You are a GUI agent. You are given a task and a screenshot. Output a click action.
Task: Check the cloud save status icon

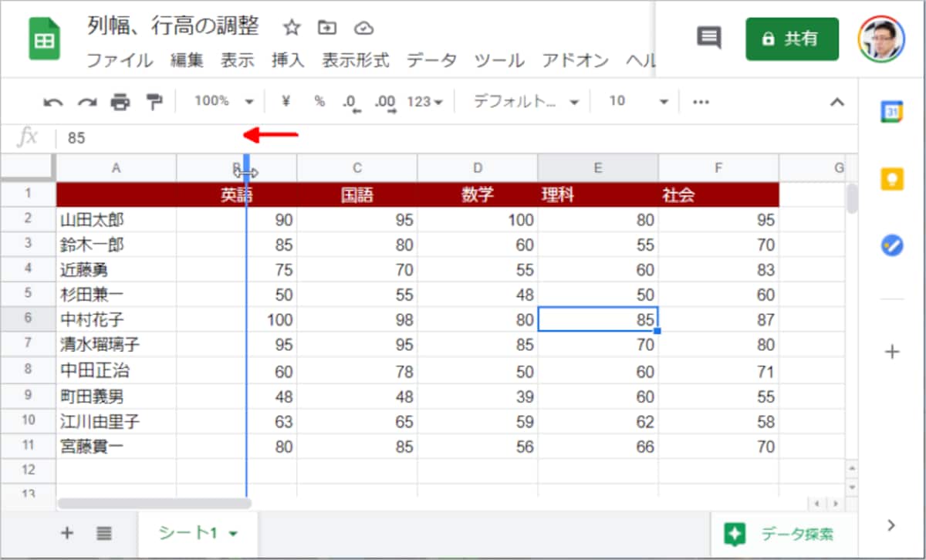(363, 28)
